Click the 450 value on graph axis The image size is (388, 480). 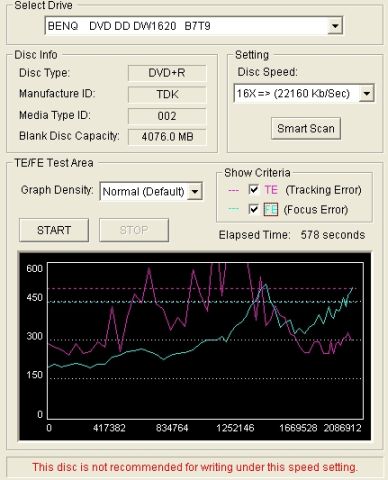(35, 297)
